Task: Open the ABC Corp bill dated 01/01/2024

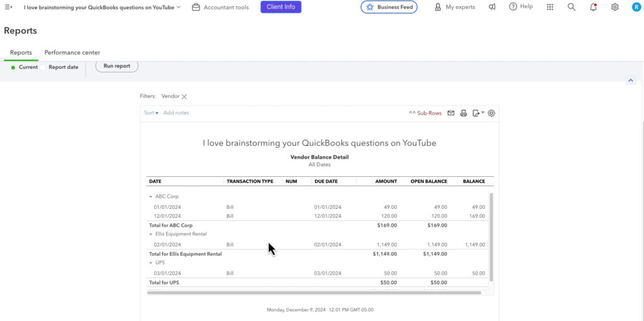Action: [317, 207]
